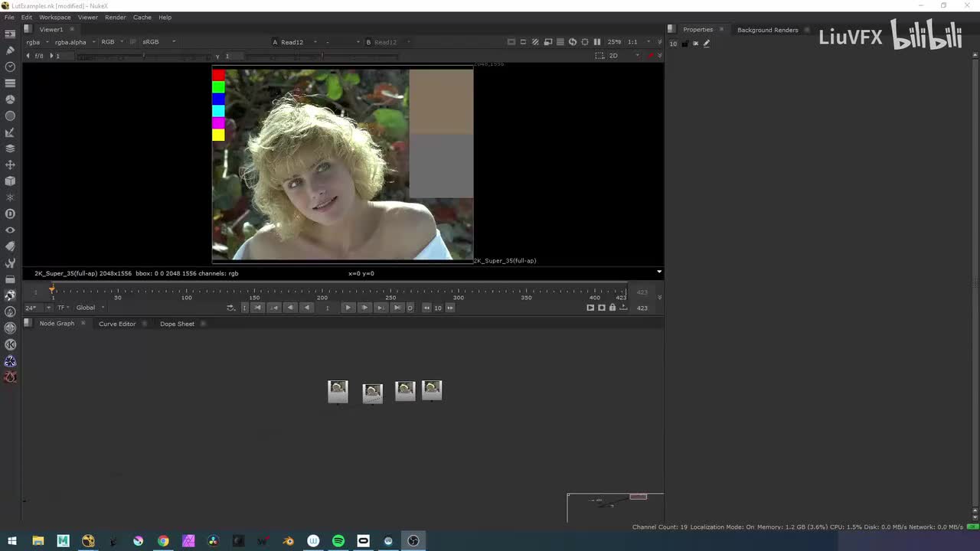
Task: Select the Viewer1 tab
Action: pyautogui.click(x=51, y=30)
